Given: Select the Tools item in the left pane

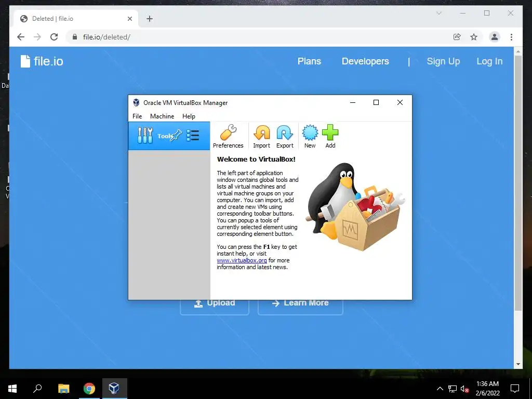Looking at the screenshot, I should (169, 136).
